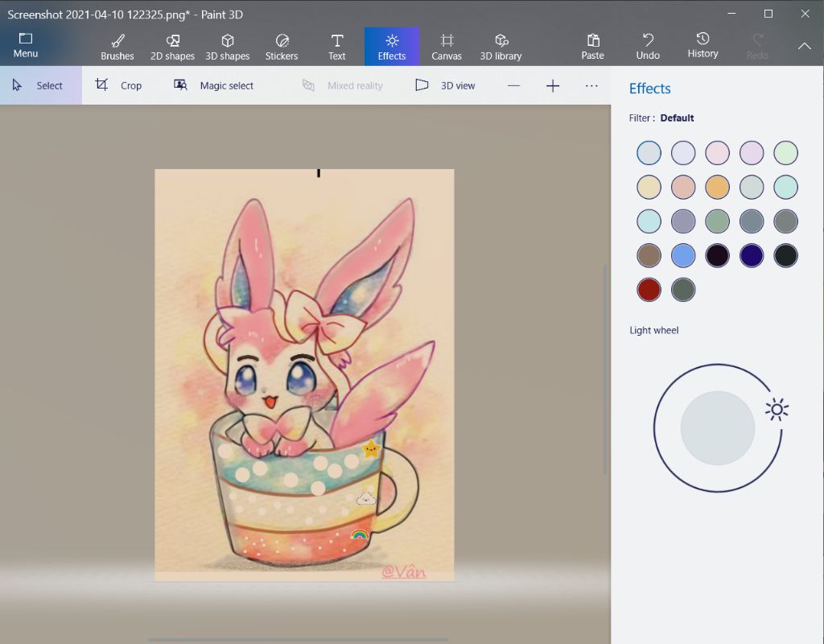The height and width of the screenshot is (644, 824).
Task: Start Magic select
Action: point(213,85)
